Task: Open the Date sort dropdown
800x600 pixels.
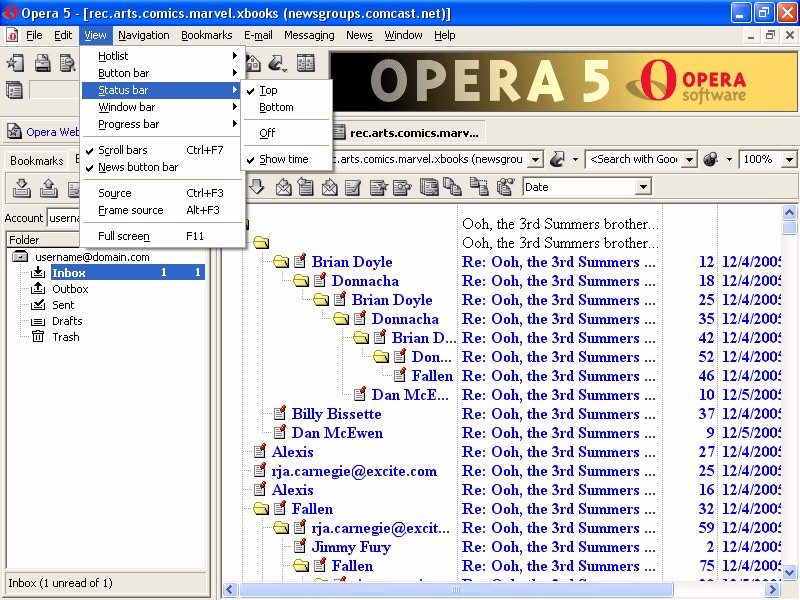Action: pos(644,187)
